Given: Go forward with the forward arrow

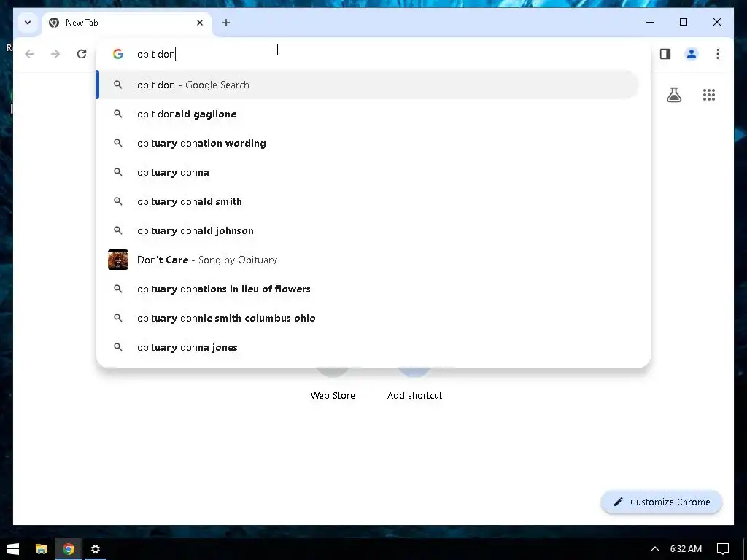Looking at the screenshot, I should coord(55,54).
